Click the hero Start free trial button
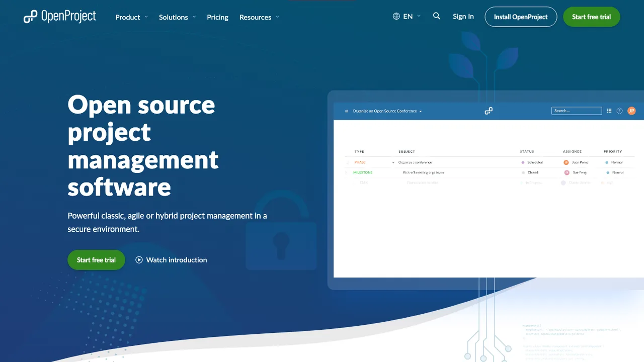 [x=96, y=260]
